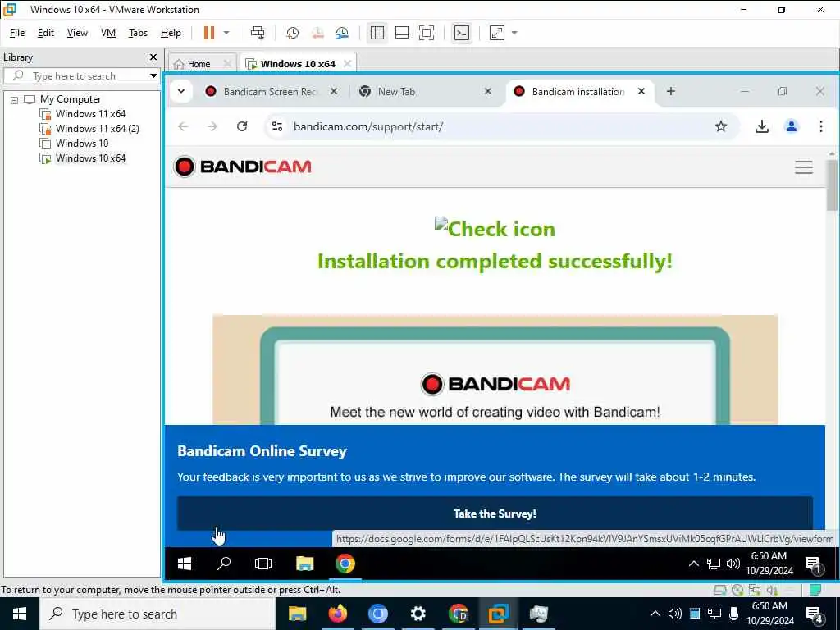This screenshot has height=630, width=840.
Task: Click the stretch guest display icon
Action: click(496, 33)
